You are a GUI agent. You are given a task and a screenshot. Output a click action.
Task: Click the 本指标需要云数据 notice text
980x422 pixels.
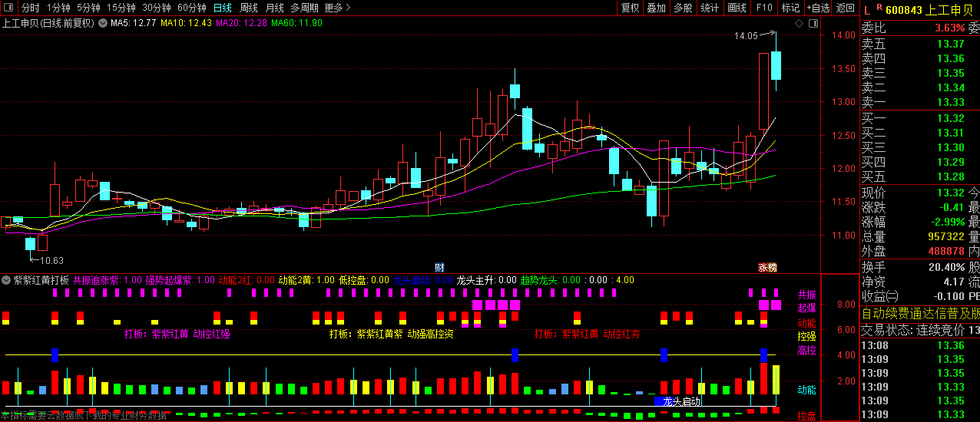coord(83,416)
